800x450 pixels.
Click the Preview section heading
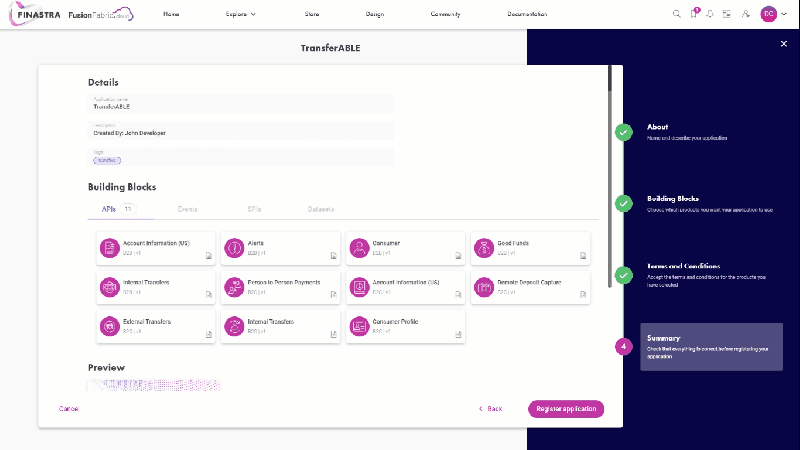[x=106, y=367]
